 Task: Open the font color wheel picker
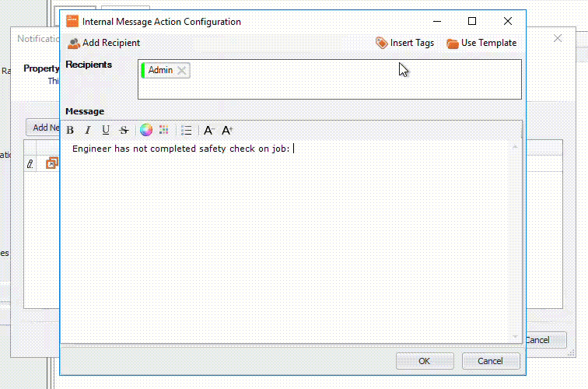(146, 130)
